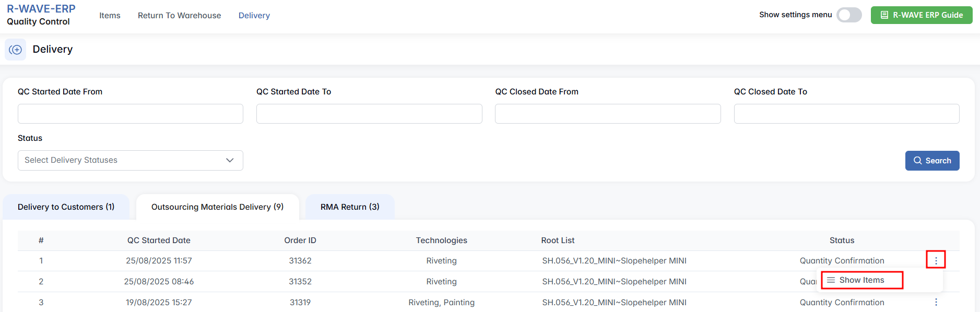
Task: Select Outsourcing Materials Delivery tab
Action: (x=217, y=207)
